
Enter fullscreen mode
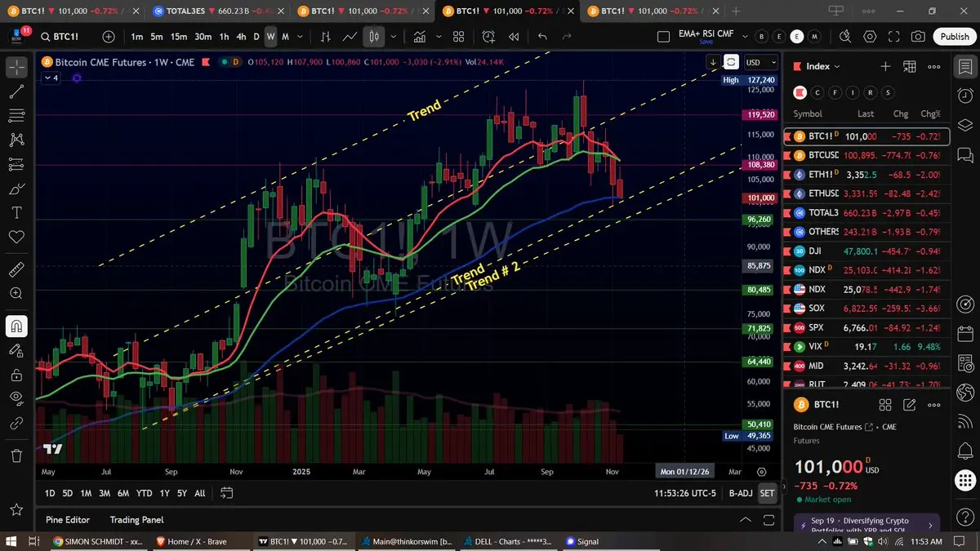coord(894,37)
